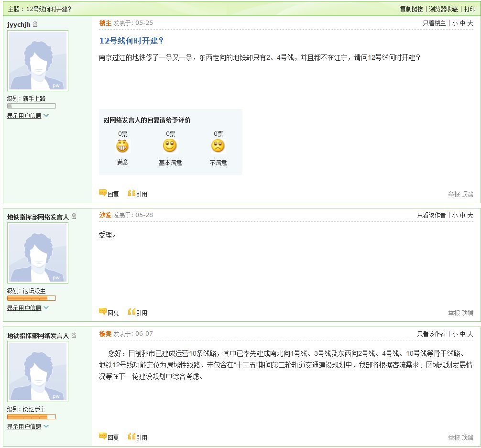
Task: Open the avatar in the 05-28 post
Action: [38, 253]
